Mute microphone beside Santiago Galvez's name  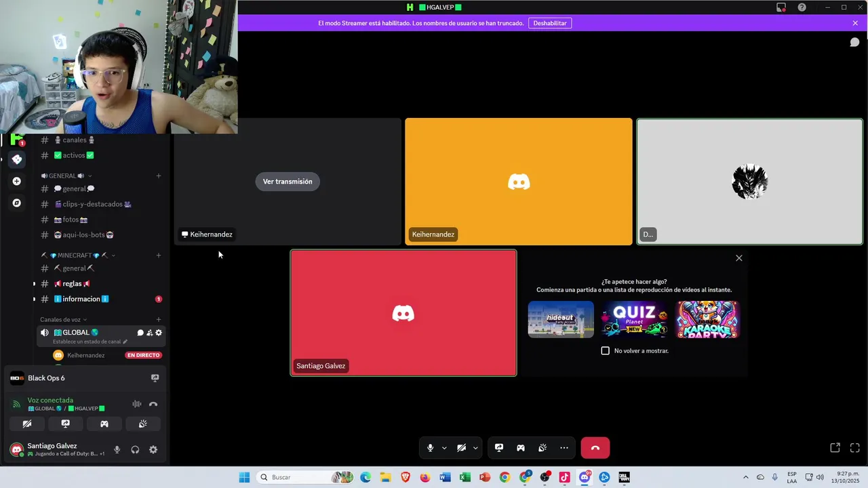coord(117,449)
